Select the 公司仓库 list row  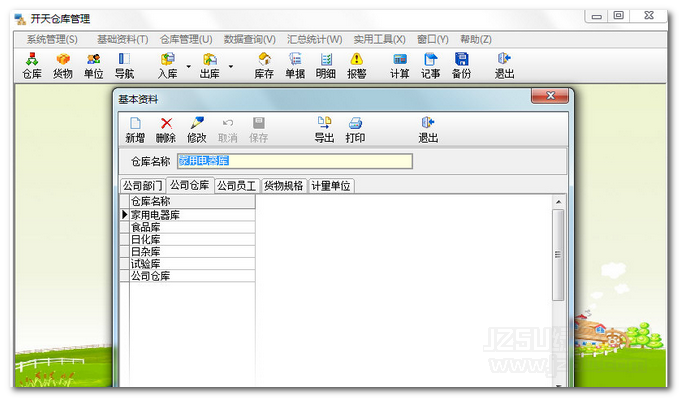pos(192,275)
